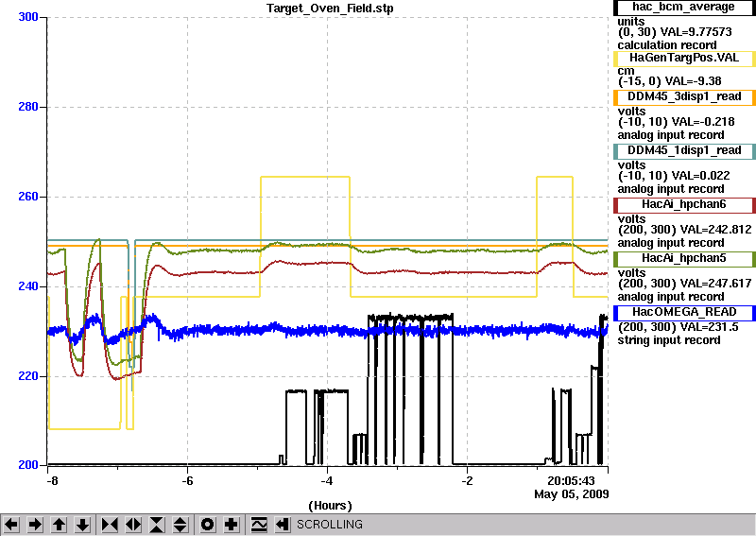This screenshot has height=536, width=756.
Task: Click the y-axis label 280
Action: 28,107
